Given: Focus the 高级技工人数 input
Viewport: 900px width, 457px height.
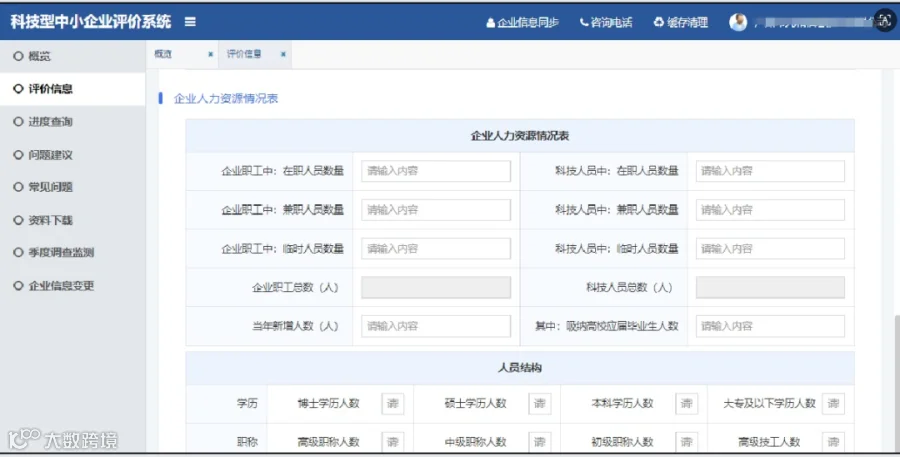Looking at the screenshot, I should point(833,441).
